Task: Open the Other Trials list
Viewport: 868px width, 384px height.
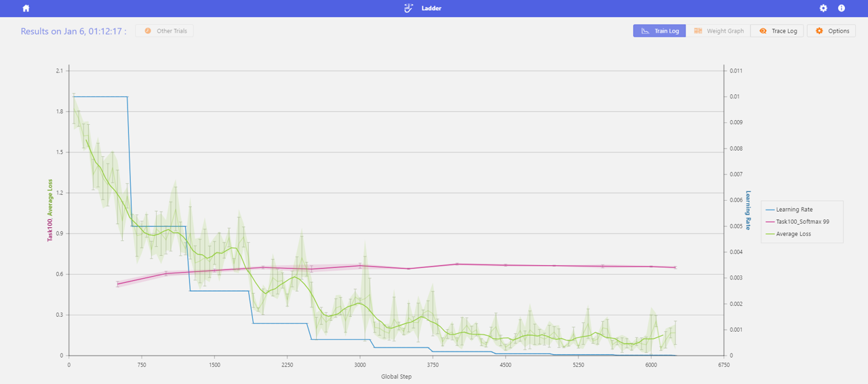Action: click(165, 31)
